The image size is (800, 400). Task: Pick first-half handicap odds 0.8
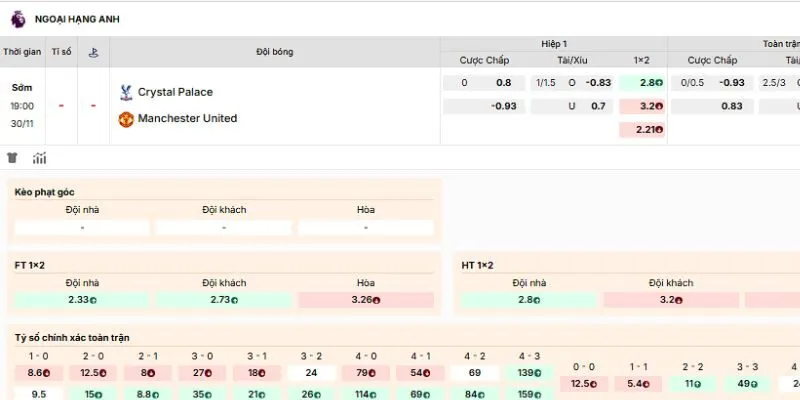(x=503, y=83)
